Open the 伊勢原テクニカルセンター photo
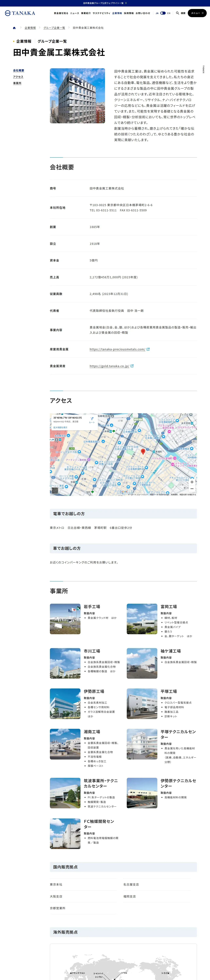The image size is (210, 980). click(142, 793)
